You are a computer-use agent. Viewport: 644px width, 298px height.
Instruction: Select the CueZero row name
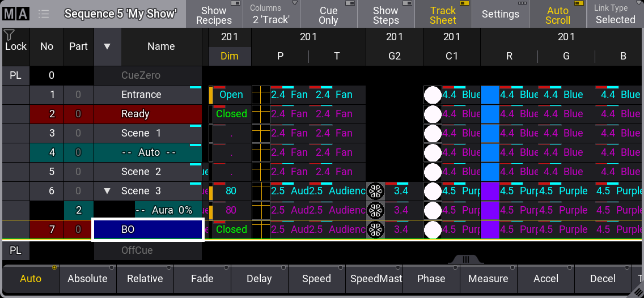(148, 75)
